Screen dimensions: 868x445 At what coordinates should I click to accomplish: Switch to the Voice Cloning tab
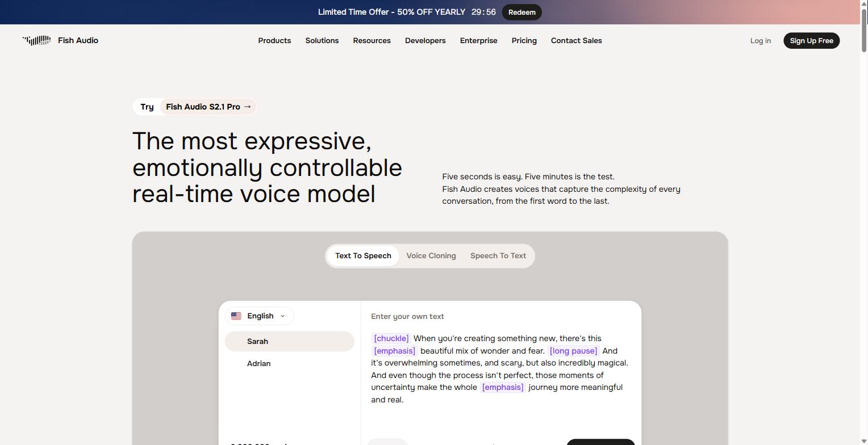click(431, 255)
